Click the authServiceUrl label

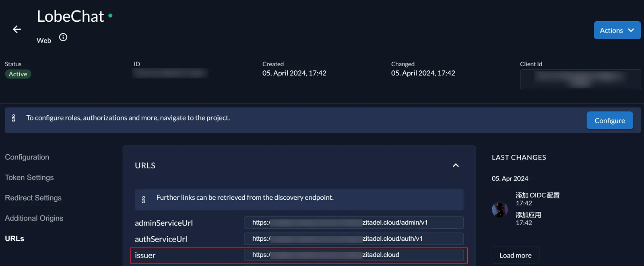pos(161,239)
